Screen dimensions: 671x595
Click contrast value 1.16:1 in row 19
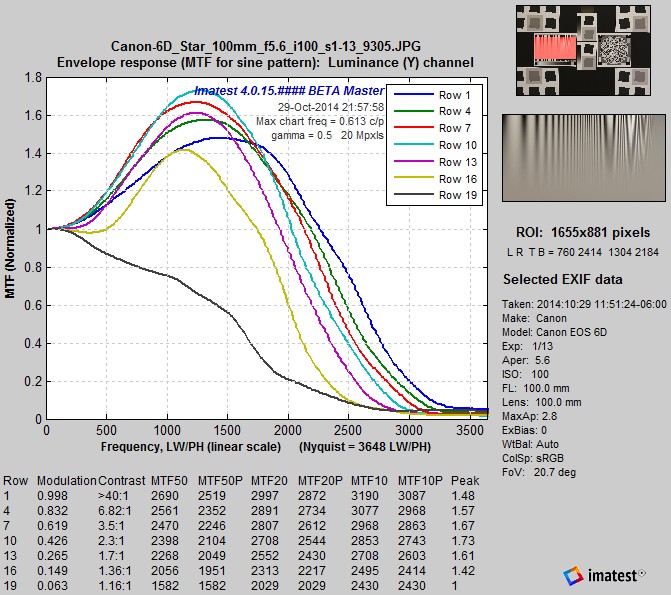point(115,586)
